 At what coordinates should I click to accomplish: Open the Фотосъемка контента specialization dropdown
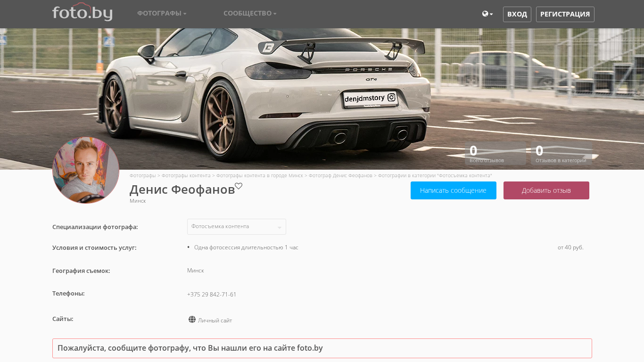tap(237, 227)
